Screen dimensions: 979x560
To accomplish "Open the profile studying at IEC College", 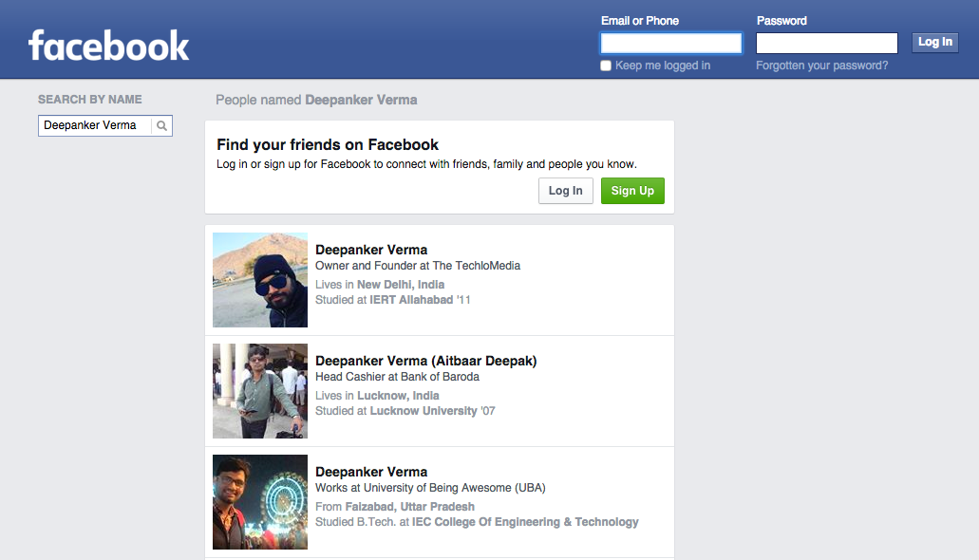I will tap(371, 472).
